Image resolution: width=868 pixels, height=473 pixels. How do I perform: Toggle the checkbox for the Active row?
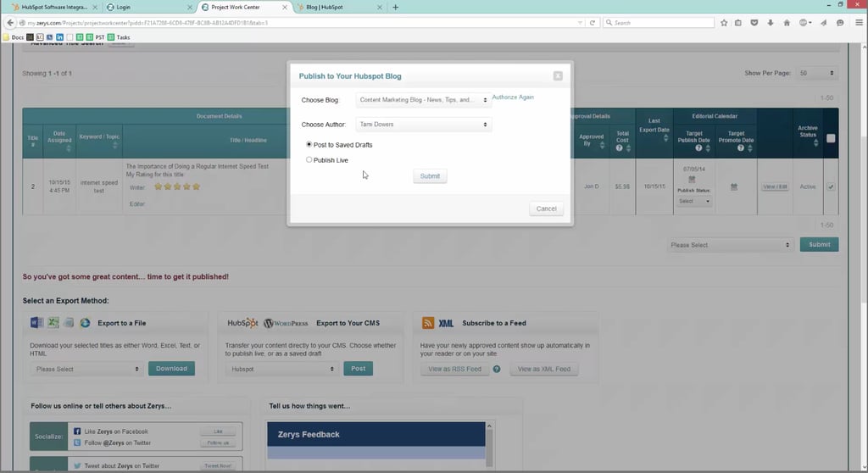point(831,186)
